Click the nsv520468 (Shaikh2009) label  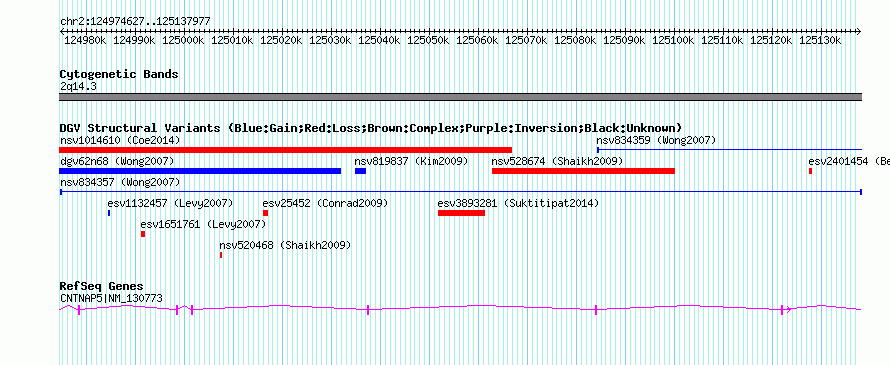[285, 245]
